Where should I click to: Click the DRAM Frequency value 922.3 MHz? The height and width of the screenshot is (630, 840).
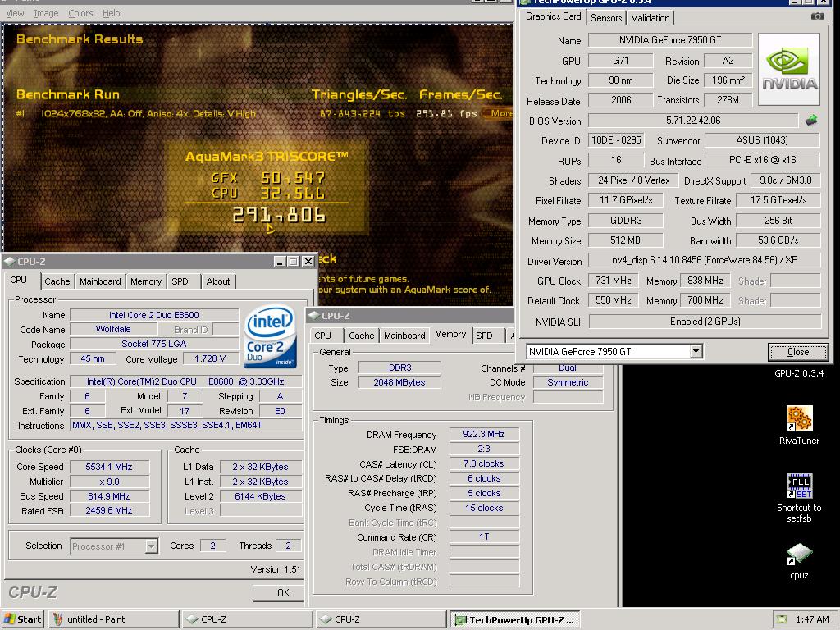484,435
